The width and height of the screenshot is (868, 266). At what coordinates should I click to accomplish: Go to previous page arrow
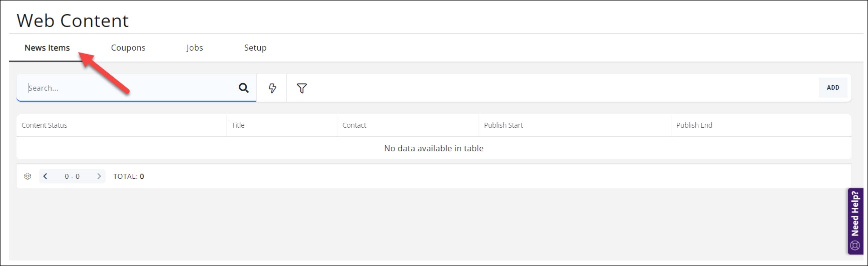(x=46, y=176)
